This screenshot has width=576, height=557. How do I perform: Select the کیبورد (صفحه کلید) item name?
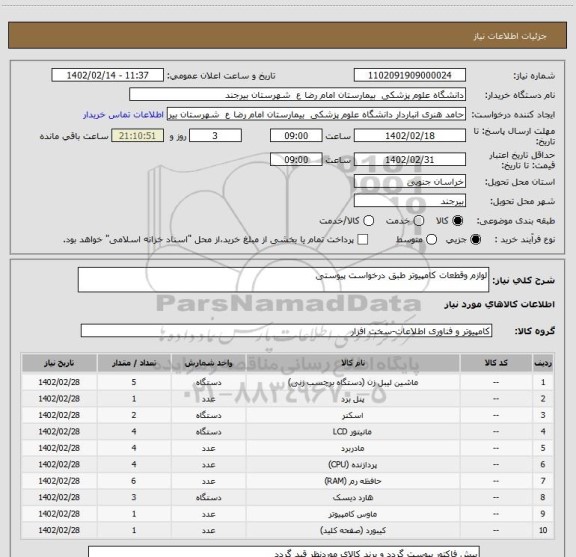pyautogui.click(x=353, y=531)
